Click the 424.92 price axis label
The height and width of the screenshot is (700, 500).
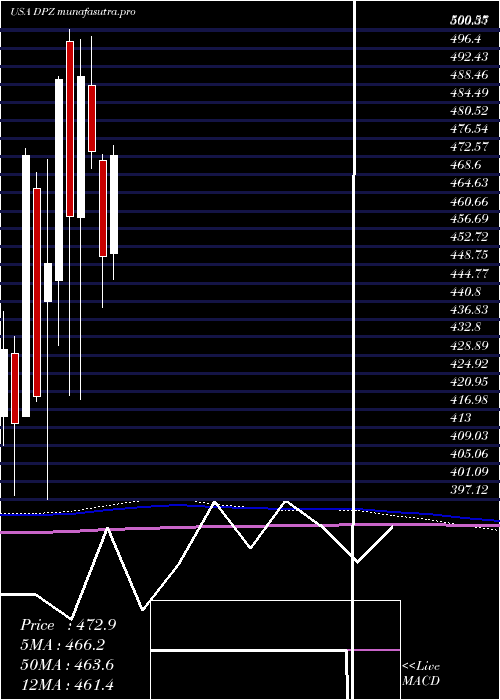click(x=469, y=363)
